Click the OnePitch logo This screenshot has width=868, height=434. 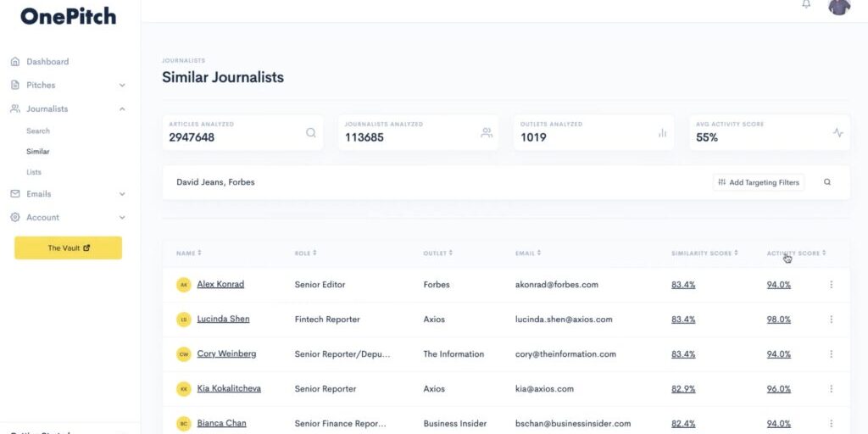(x=69, y=16)
